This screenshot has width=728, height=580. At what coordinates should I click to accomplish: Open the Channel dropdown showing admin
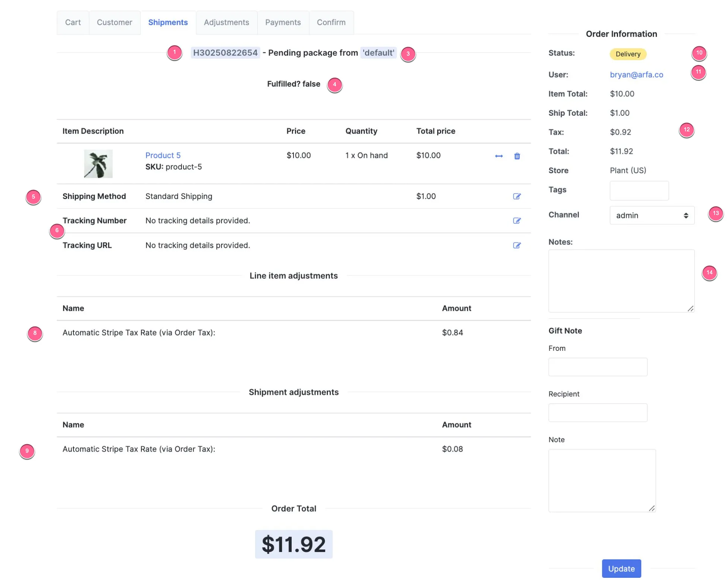[x=652, y=215]
